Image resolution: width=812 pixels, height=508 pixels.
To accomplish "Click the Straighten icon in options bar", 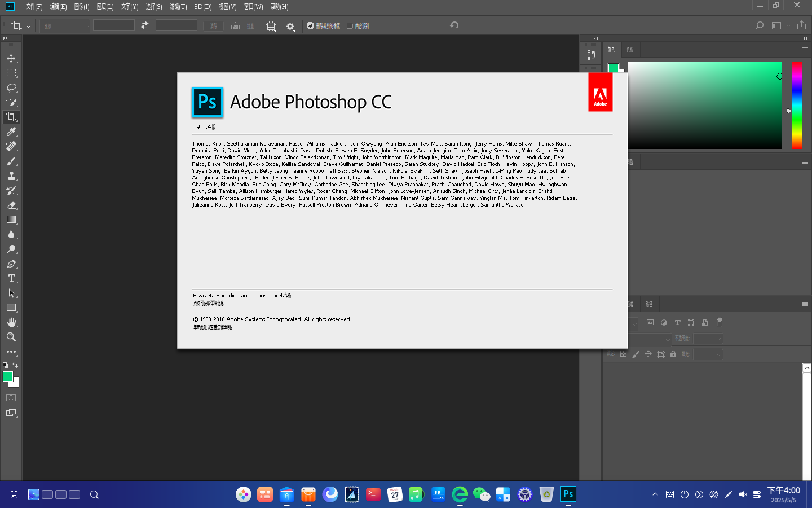I will point(235,26).
